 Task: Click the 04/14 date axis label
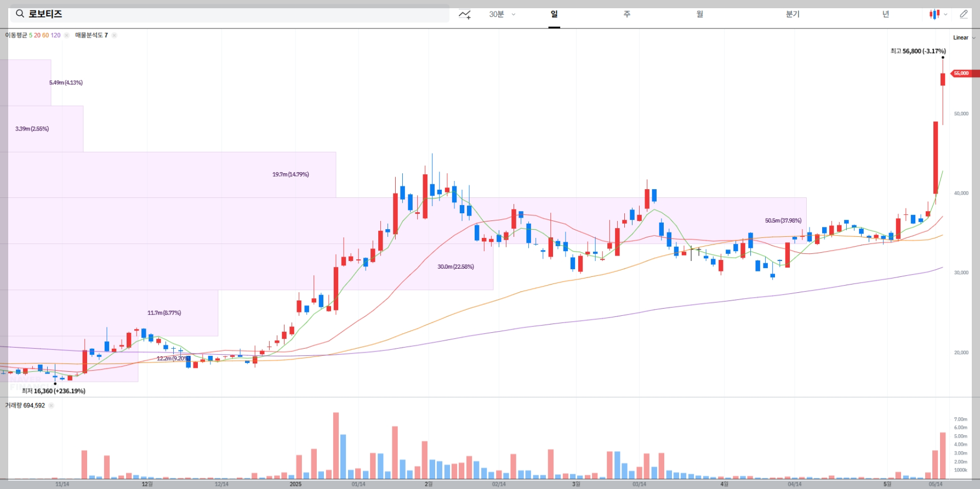click(x=794, y=484)
